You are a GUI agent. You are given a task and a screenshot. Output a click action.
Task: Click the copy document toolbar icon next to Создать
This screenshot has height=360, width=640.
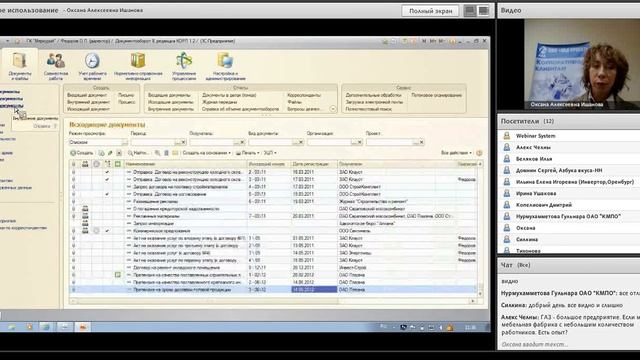[101, 153]
